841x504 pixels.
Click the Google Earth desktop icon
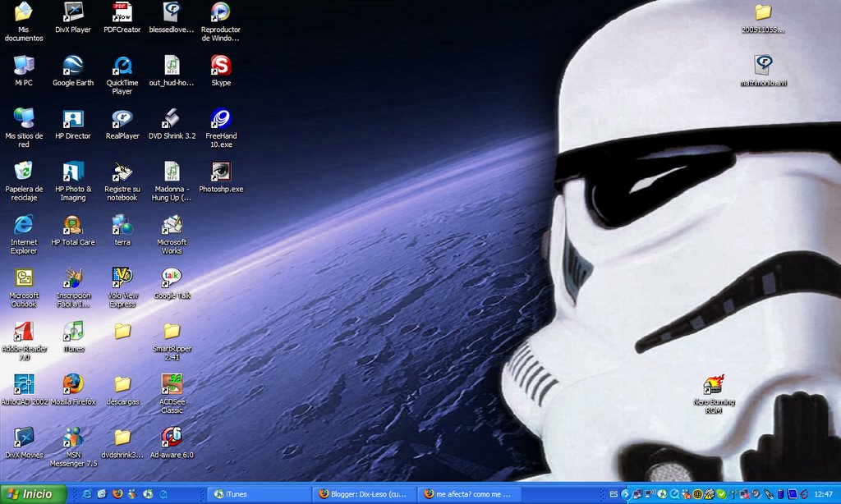click(73, 66)
